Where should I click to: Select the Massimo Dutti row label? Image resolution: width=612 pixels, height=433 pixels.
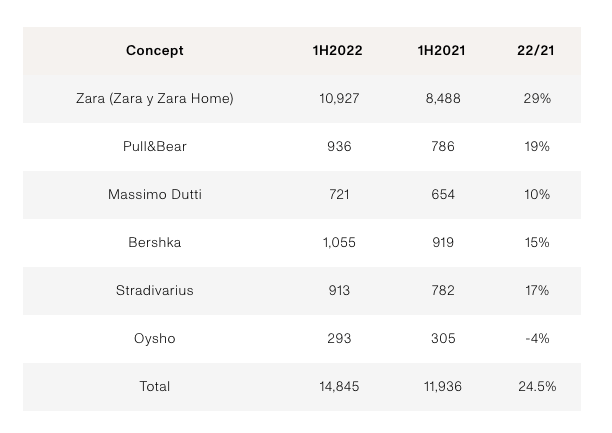(x=155, y=195)
